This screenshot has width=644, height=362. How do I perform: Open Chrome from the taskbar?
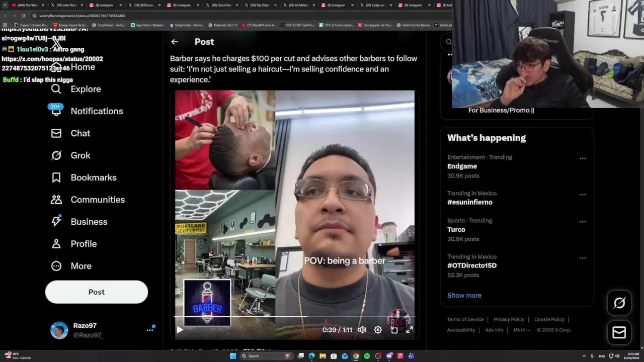[x=356, y=356]
